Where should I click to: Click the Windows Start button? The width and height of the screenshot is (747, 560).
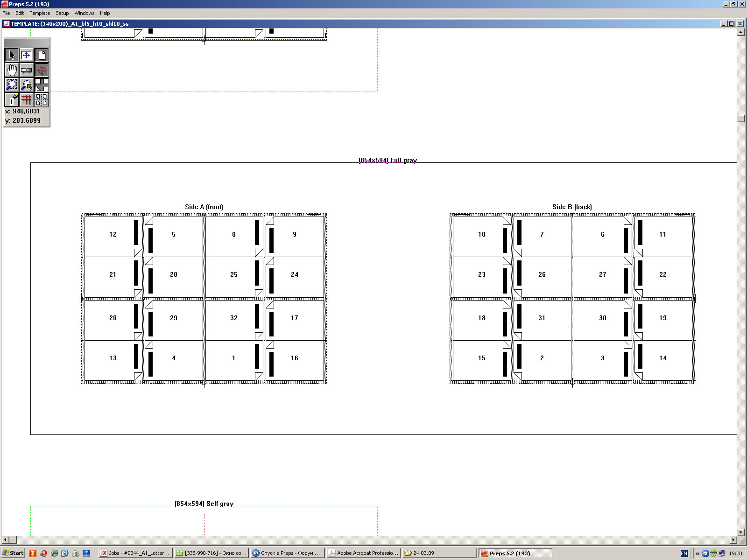coord(13,553)
